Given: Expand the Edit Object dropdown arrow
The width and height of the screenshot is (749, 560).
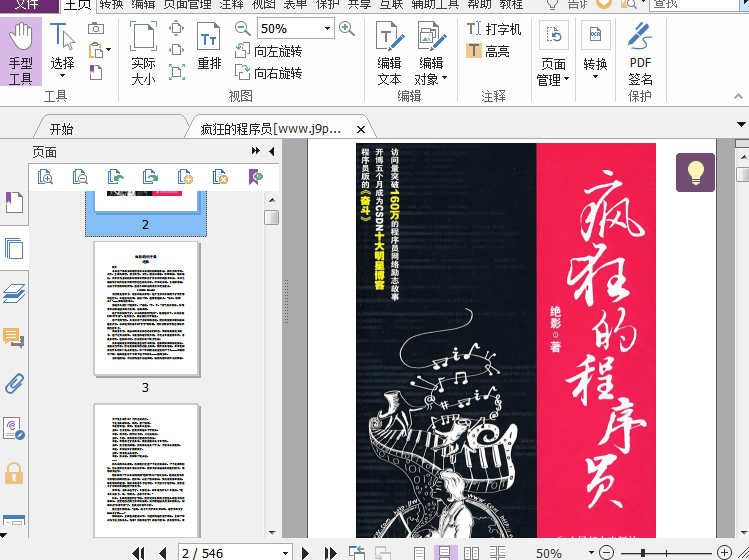Looking at the screenshot, I should (x=445, y=78).
